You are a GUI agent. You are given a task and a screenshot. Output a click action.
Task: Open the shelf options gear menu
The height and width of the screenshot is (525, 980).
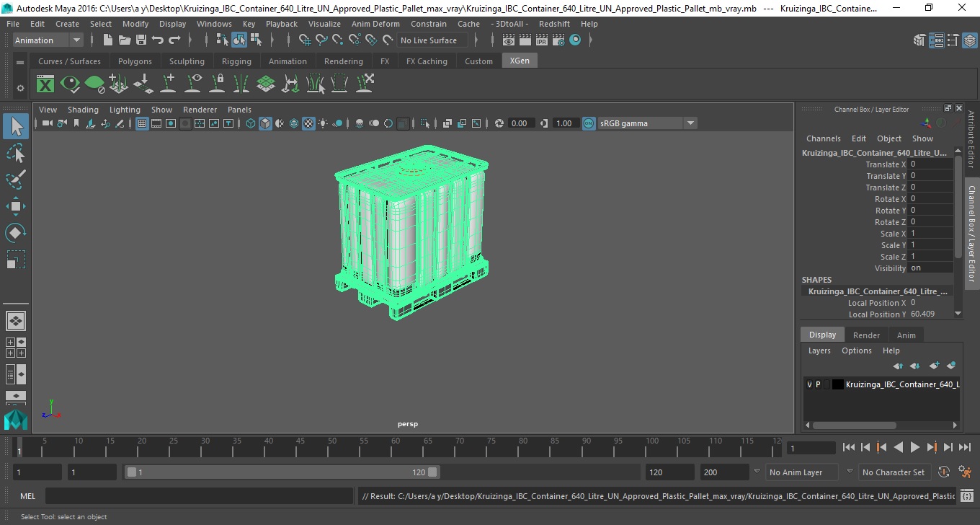click(x=20, y=88)
